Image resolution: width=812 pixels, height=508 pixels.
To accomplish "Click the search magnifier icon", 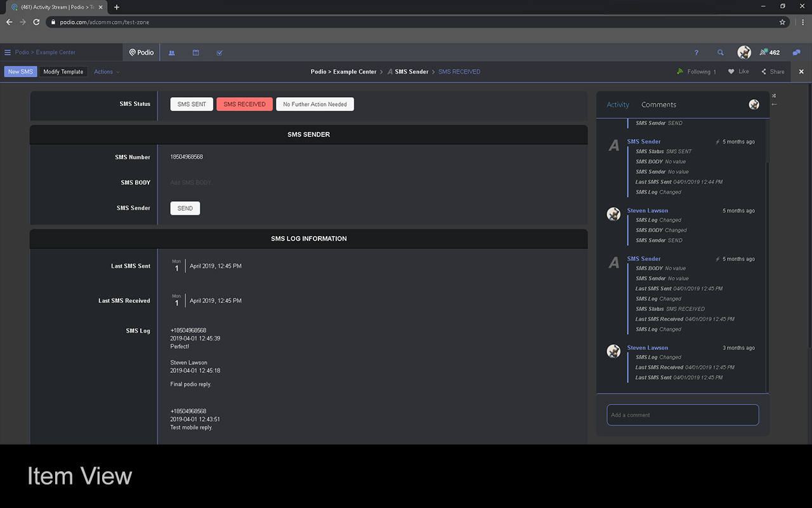I will (720, 53).
